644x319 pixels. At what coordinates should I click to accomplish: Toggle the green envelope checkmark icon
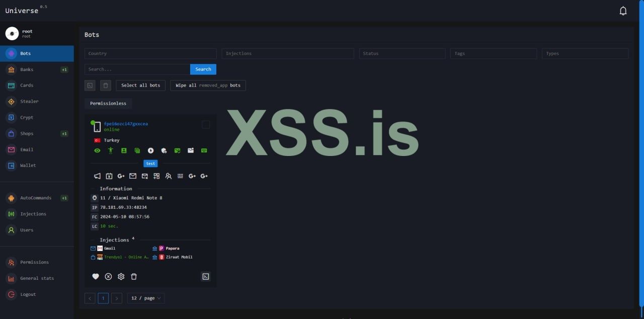coord(177,150)
